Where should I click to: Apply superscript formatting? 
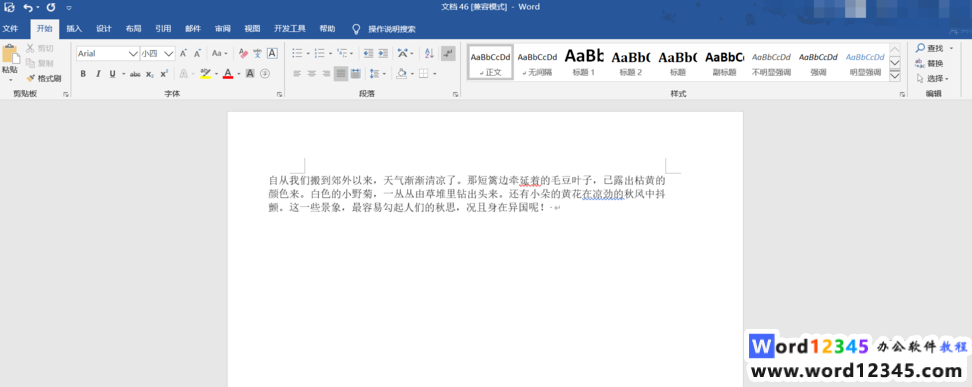click(x=164, y=74)
